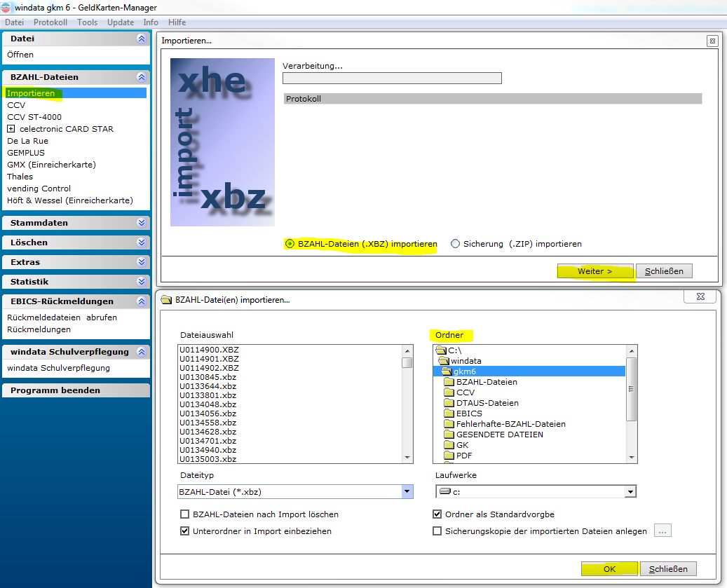Select the DTAUS-Dateien folder icon
The height and width of the screenshot is (588, 727).
point(449,403)
